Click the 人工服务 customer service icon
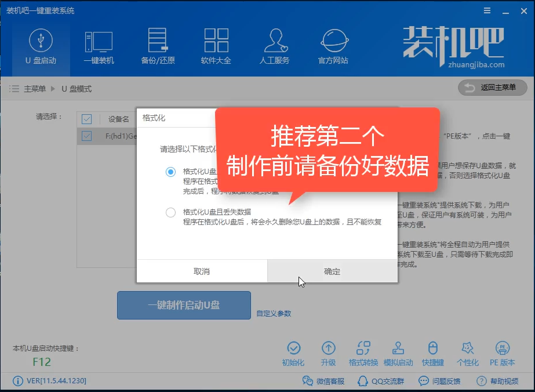Screen dimensions: 535x392 [274, 46]
